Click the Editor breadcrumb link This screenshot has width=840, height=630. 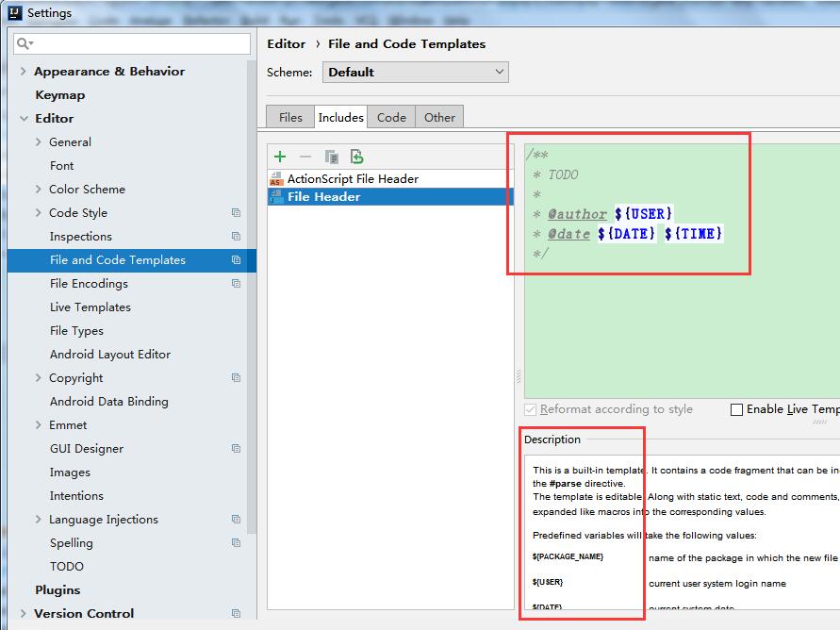pyautogui.click(x=286, y=44)
